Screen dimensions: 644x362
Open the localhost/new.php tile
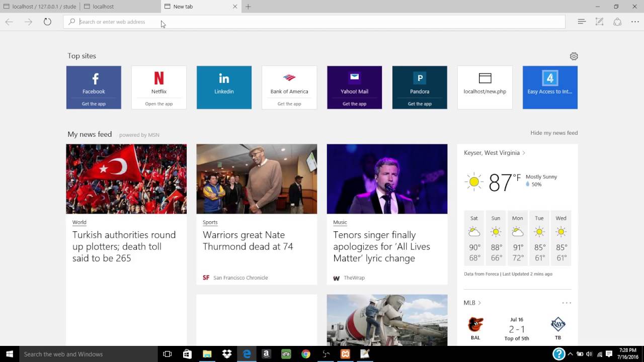[485, 87]
